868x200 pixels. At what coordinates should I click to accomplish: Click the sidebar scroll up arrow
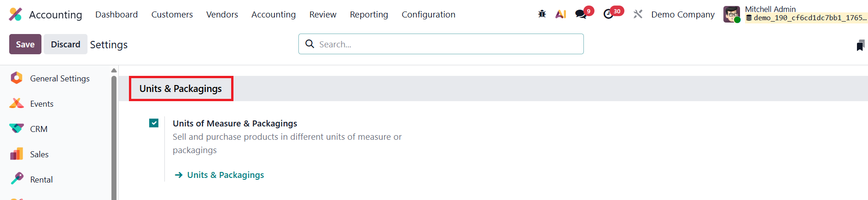[114, 70]
